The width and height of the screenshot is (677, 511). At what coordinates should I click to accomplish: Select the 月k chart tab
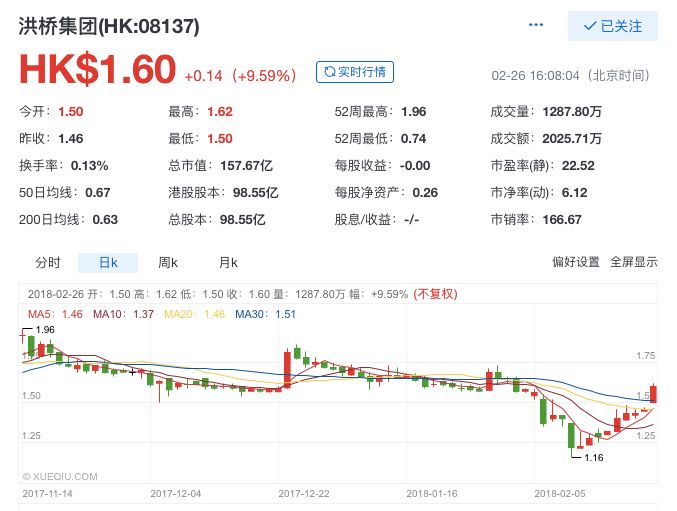(228, 262)
